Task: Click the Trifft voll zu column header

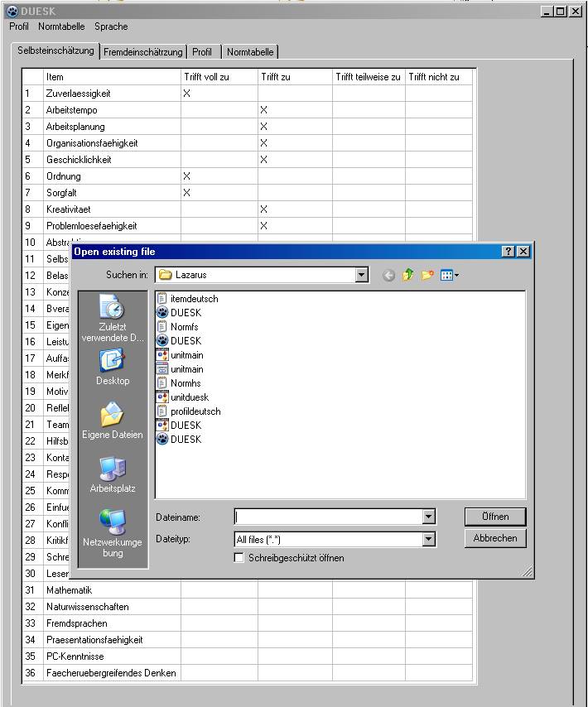Action: (x=219, y=77)
